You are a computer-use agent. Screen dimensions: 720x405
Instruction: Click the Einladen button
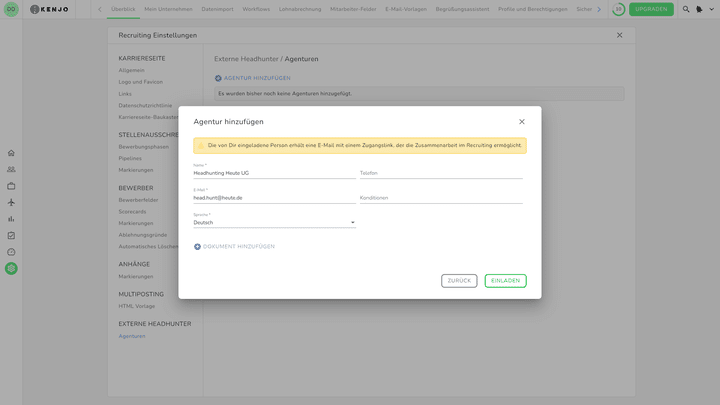tap(505, 281)
